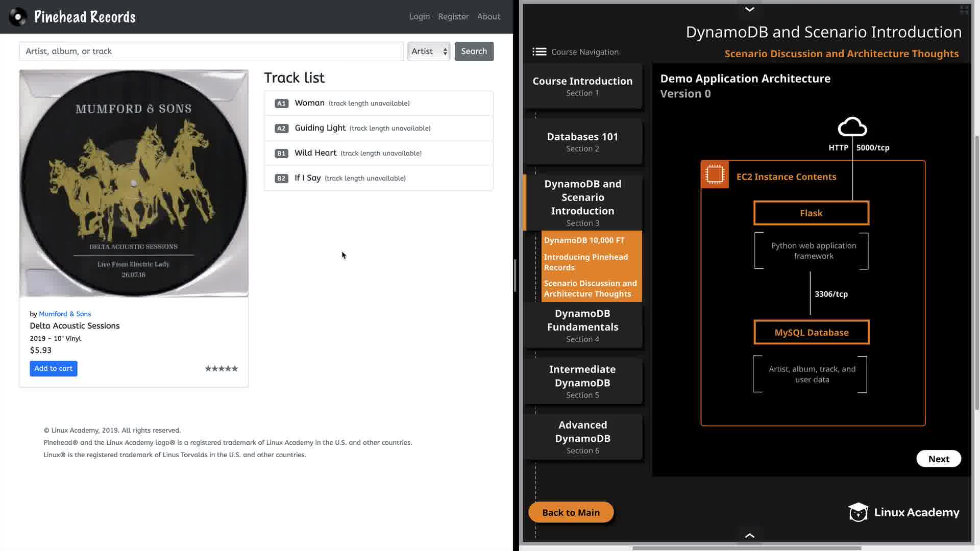980x551 pixels.
Task: Collapse the top chevron of course panel
Action: pos(749,9)
